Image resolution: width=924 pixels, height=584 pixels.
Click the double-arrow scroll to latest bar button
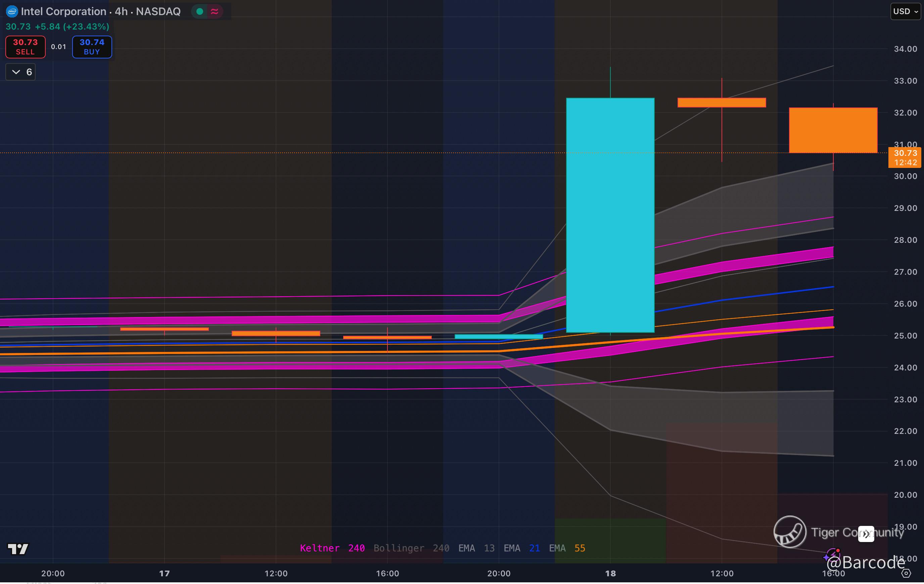[x=866, y=534]
